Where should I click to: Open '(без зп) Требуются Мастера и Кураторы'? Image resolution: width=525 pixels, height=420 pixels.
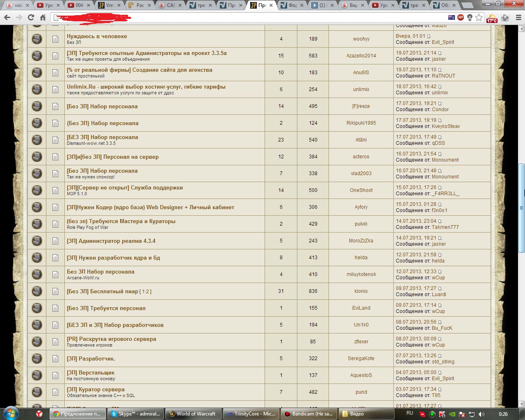click(x=121, y=221)
